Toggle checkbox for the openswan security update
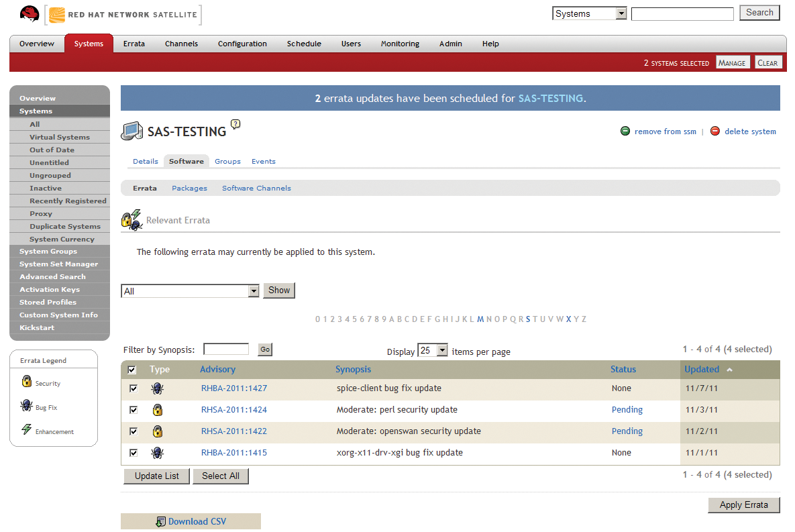The height and width of the screenshot is (532, 795). click(134, 431)
